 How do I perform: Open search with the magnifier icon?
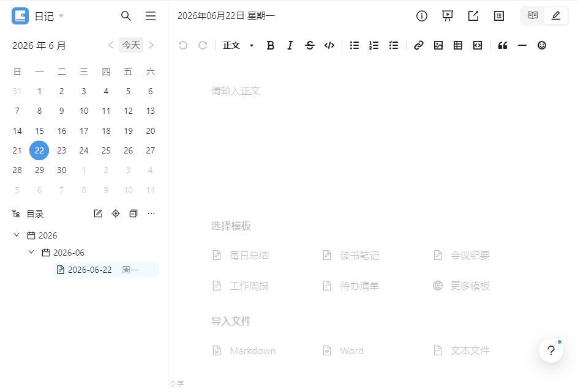(x=126, y=16)
